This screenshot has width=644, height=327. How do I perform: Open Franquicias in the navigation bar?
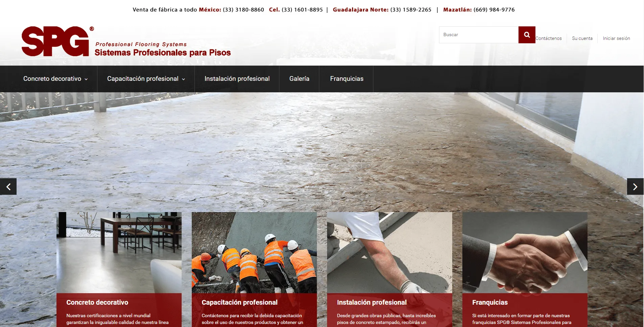point(347,79)
